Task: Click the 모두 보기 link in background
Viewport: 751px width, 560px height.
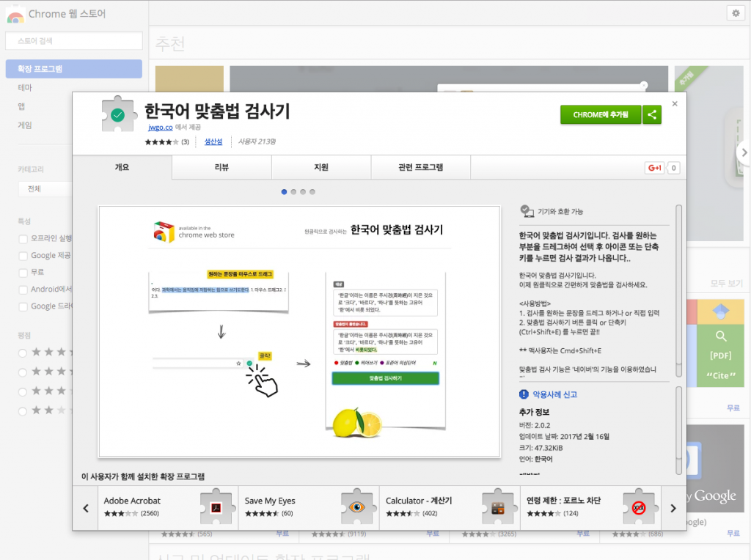Action: 726,284
